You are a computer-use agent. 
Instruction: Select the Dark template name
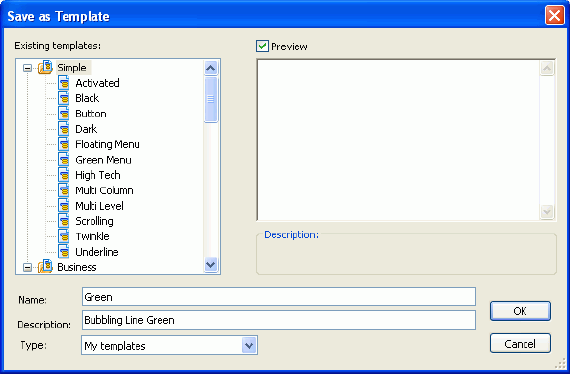pyautogui.click(x=86, y=129)
